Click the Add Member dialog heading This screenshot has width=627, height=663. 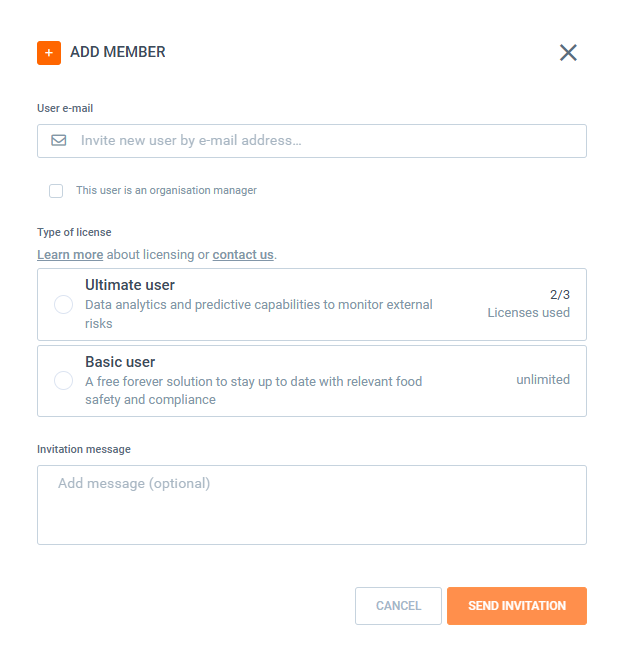click(x=118, y=52)
